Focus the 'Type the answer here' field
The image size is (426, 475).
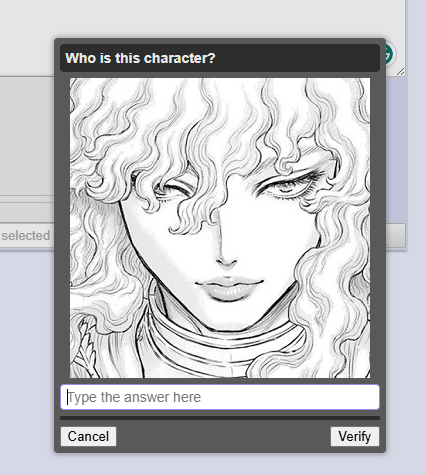(220, 397)
